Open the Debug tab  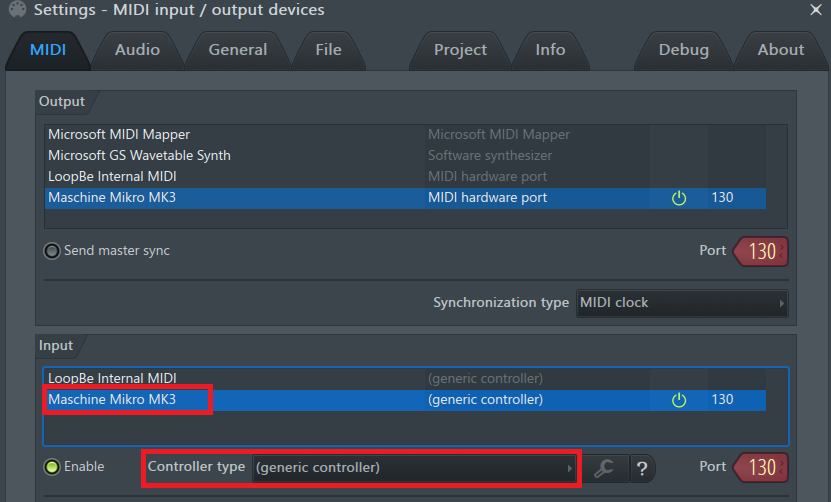click(x=683, y=49)
